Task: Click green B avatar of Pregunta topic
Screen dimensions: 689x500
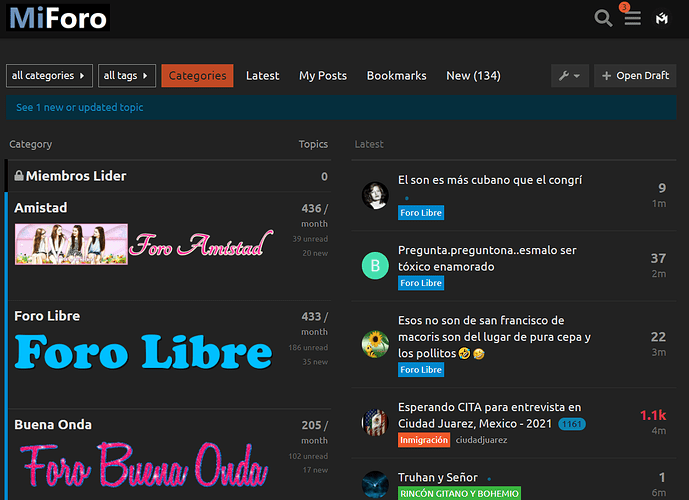Action: point(375,265)
